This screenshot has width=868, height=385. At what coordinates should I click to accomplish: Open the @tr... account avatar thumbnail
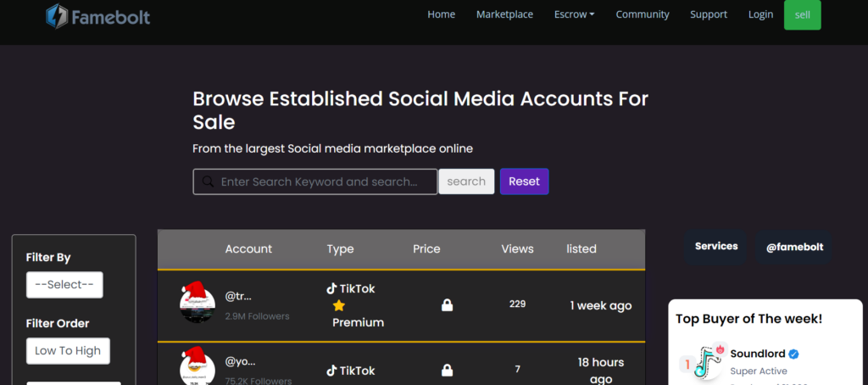click(197, 302)
